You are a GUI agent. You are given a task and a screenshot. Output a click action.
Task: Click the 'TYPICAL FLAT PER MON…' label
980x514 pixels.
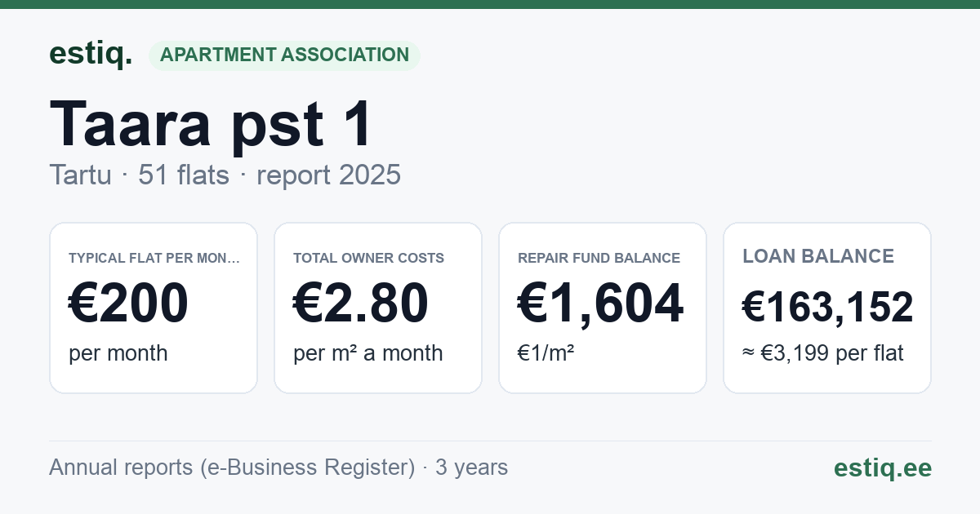pyautogui.click(x=154, y=258)
